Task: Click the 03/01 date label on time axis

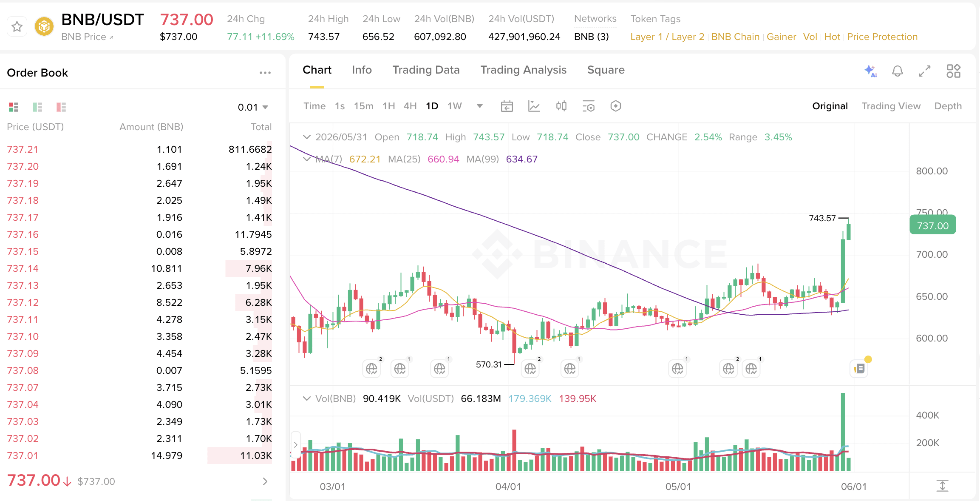Action: tap(333, 487)
